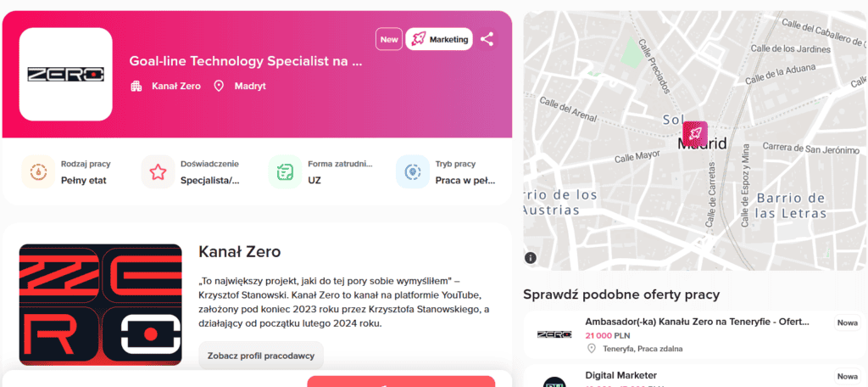868x387 pixels.
Task: Click the location pin icon beside Madryt
Action: click(x=219, y=86)
